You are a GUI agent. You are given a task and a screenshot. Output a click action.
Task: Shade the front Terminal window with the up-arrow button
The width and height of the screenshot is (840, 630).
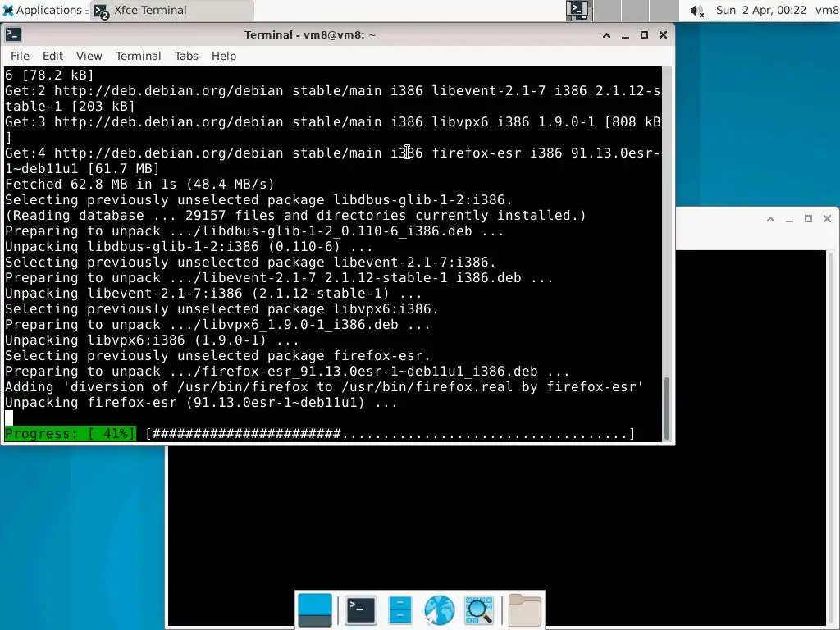tap(606, 35)
